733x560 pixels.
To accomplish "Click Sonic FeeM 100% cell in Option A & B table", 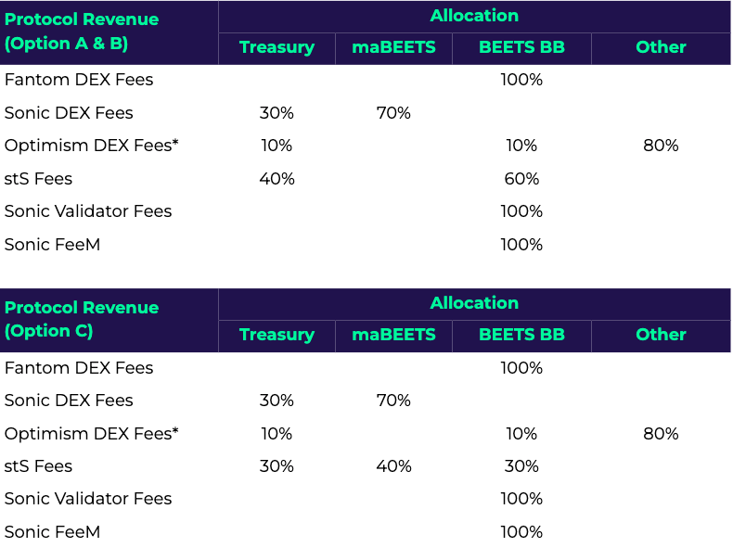I will (521, 245).
